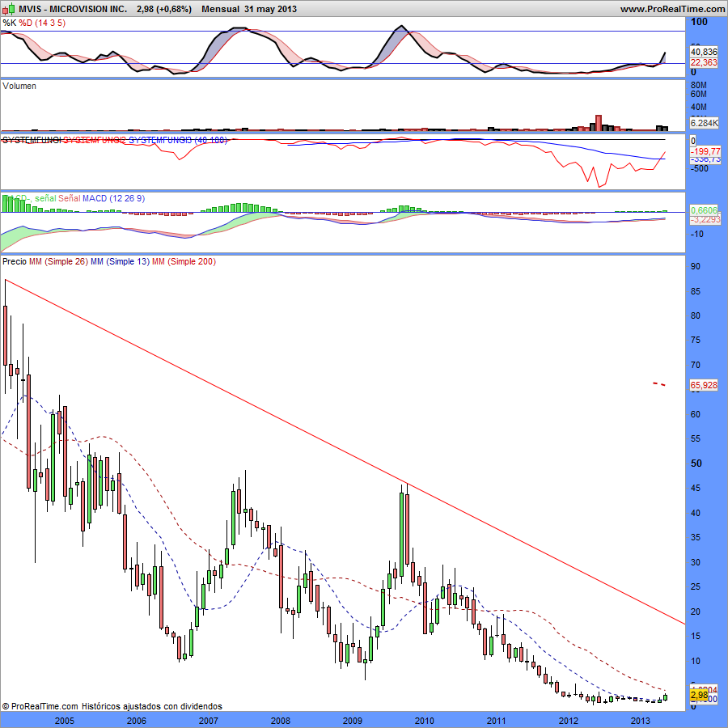
Task: Click the MM (Simple 200) legend
Action: click(x=184, y=261)
